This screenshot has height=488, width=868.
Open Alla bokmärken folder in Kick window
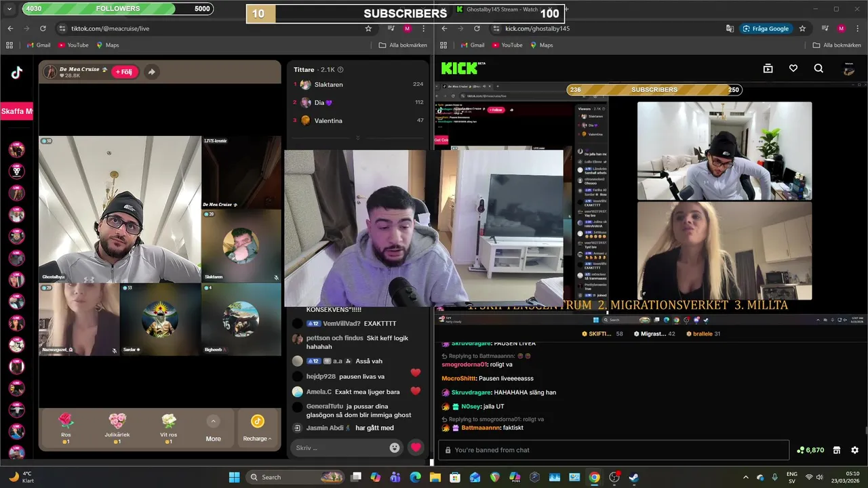pyautogui.click(x=837, y=45)
